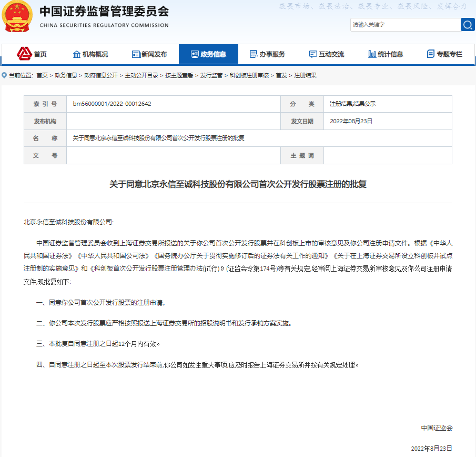Click the monitor icon beside 政务信息
Screen dimensions: 476x457
(x=195, y=54)
